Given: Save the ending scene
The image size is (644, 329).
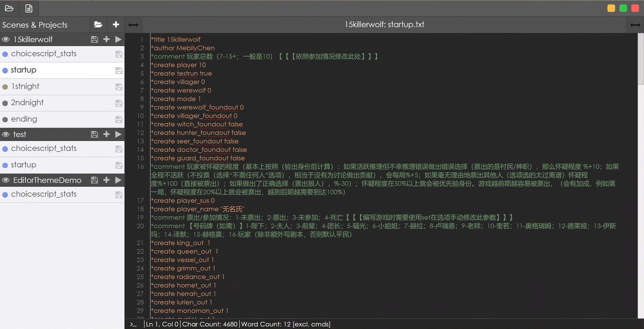Looking at the screenshot, I should pyautogui.click(x=119, y=119).
